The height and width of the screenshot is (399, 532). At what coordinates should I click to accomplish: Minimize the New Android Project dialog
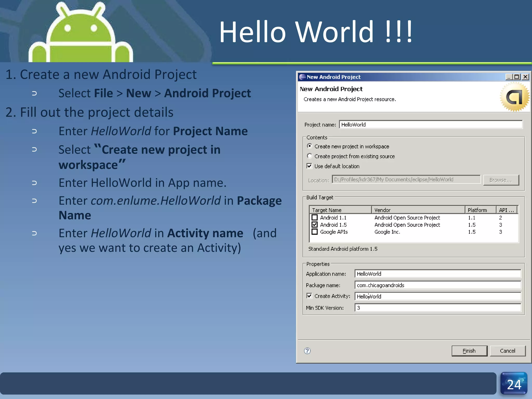click(x=509, y=77)
